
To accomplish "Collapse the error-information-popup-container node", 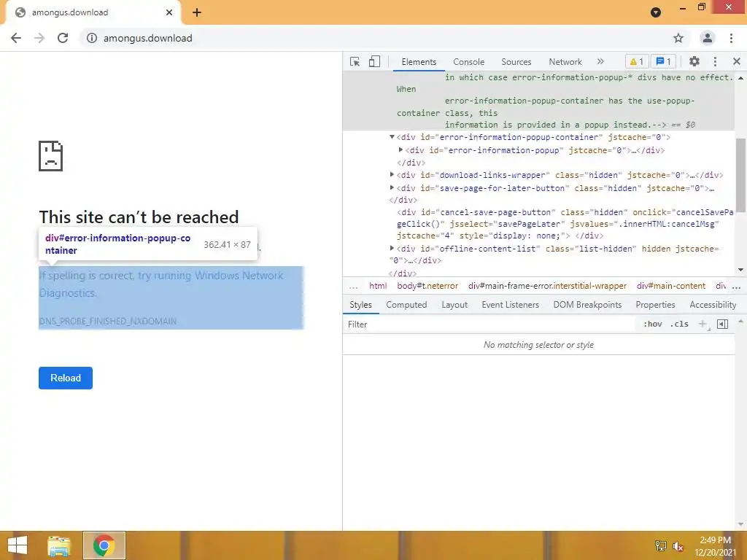I will pos(392,136).
